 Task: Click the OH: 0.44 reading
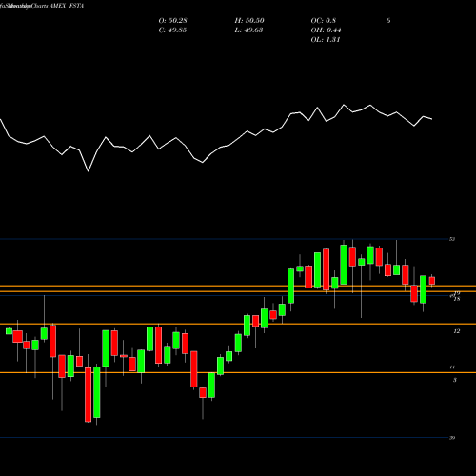(326, 30)
